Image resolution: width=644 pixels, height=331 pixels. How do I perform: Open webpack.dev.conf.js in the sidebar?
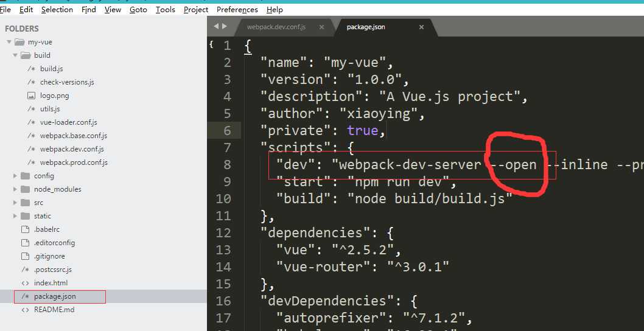pyautogui.click(x=72, y=149)
